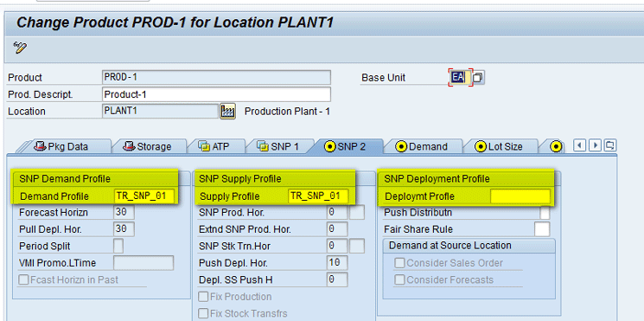644x321 pixels.
Task: Select the ATP tab
Action: [214, 146]
